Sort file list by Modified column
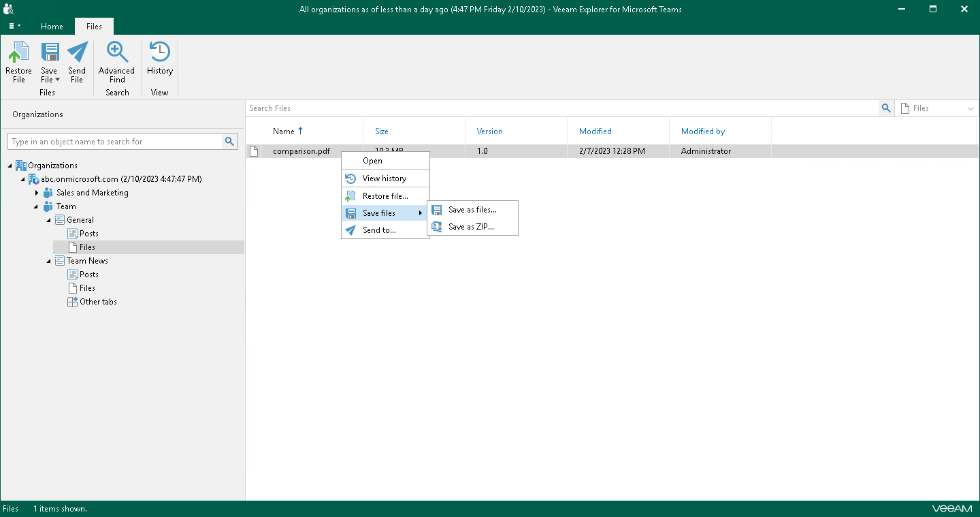 (595, 131)
